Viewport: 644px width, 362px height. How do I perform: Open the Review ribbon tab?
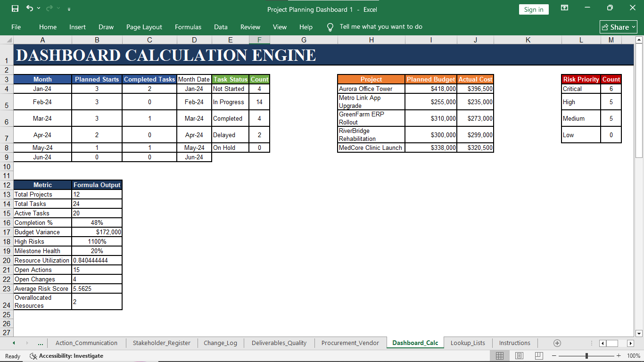250,27
